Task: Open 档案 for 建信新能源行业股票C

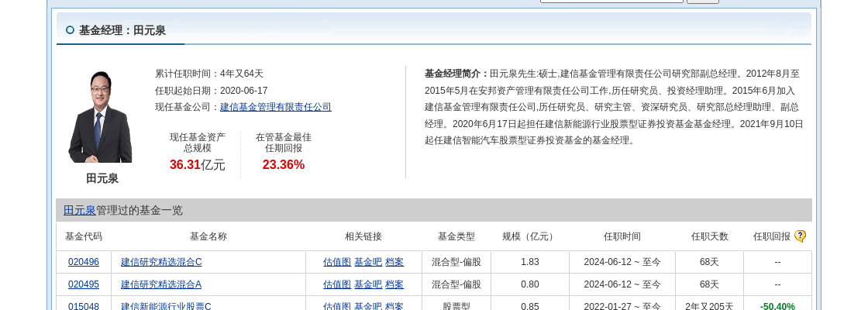Action: (394, 306)
